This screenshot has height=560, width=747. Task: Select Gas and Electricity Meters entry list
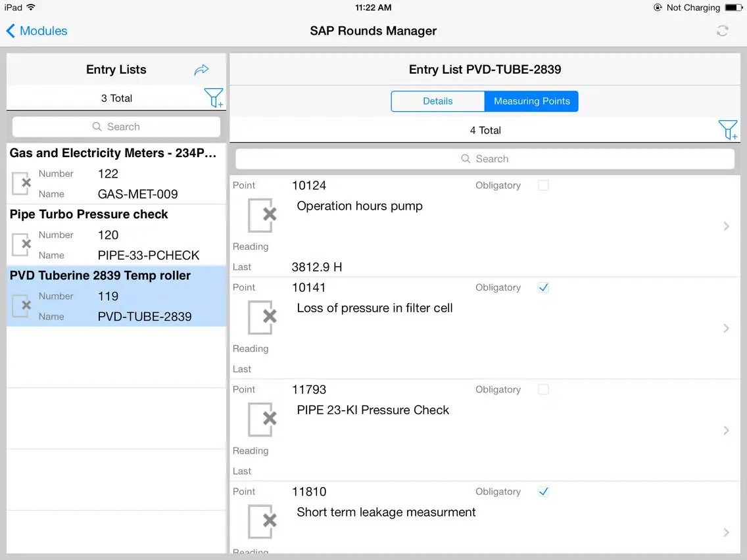(116, 174)
